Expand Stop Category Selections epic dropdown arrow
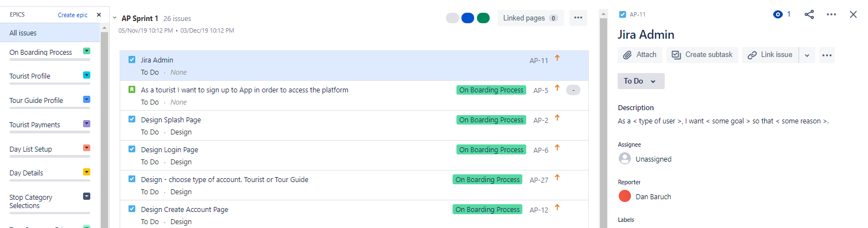The image size is (868, 228). tap(86, 196)
